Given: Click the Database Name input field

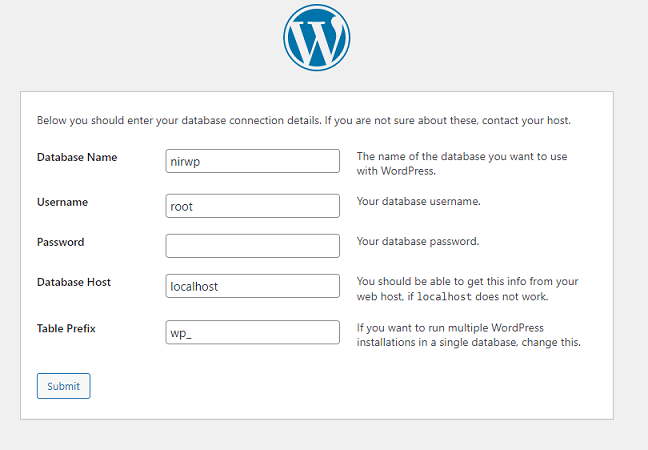Looking at the screenshot, I should tap(253, 161).
